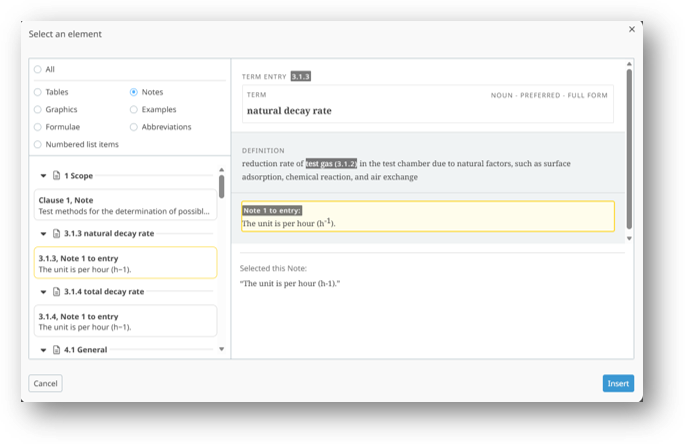Collapse the 1 Scope section

[x=43, y=176]
